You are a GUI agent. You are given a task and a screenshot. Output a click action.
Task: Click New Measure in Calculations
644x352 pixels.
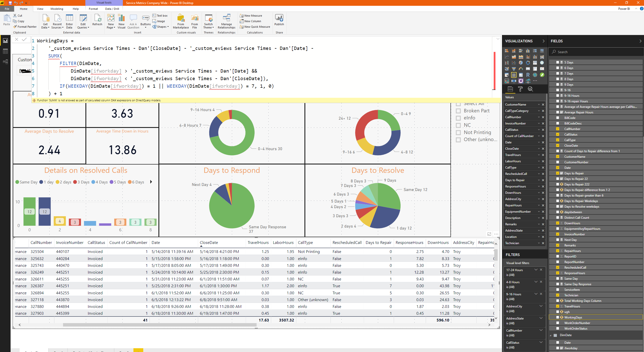click(251, 16)
